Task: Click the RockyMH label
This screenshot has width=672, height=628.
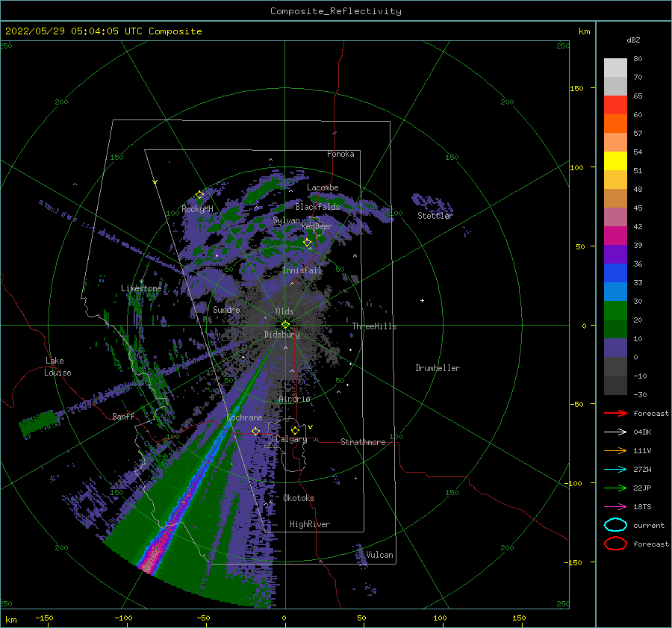Action: (x=197, y=209)
